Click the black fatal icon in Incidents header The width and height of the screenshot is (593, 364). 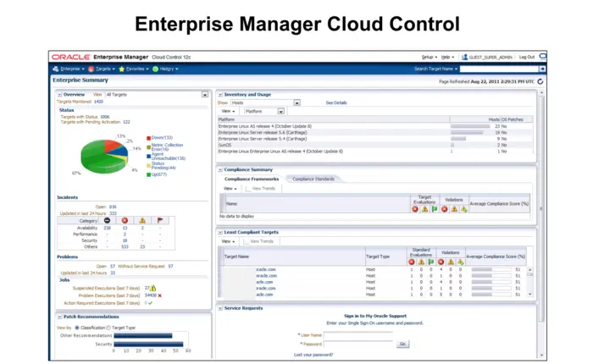tap(107, 220)
